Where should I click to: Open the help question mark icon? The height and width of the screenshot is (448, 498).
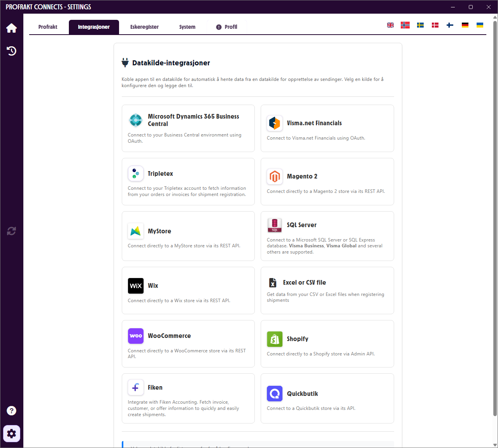11,411
